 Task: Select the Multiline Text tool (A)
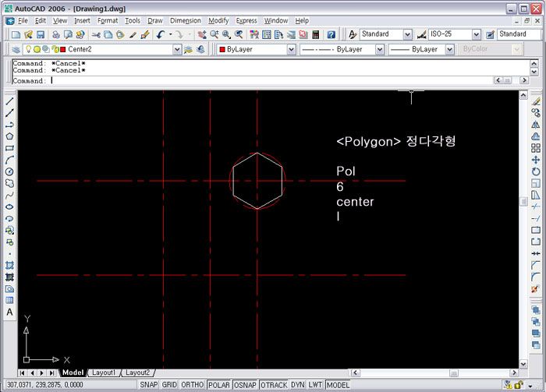[x=9, y=313]
